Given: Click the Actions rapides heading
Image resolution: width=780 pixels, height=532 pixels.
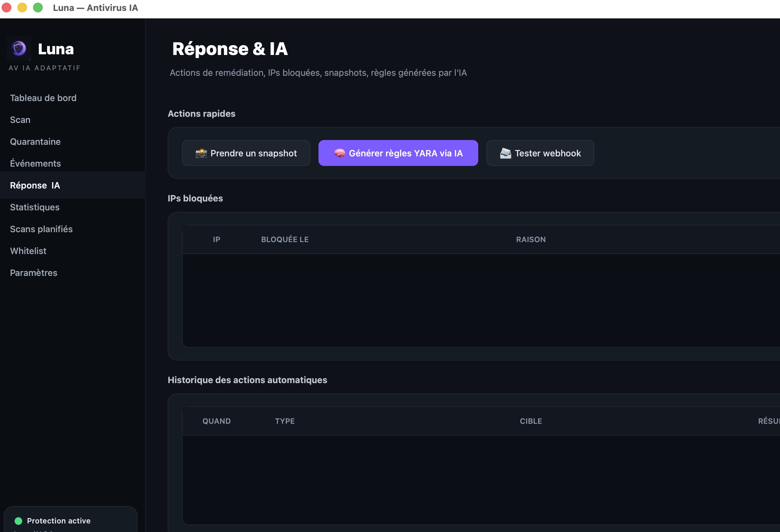Looking at the screenshot, I should pyautogui.click(x=202, y=114).
